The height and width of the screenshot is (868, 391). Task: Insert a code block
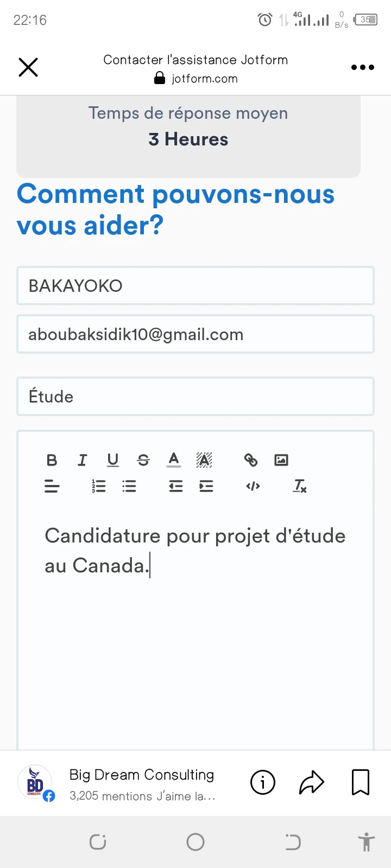coord(252,486)
